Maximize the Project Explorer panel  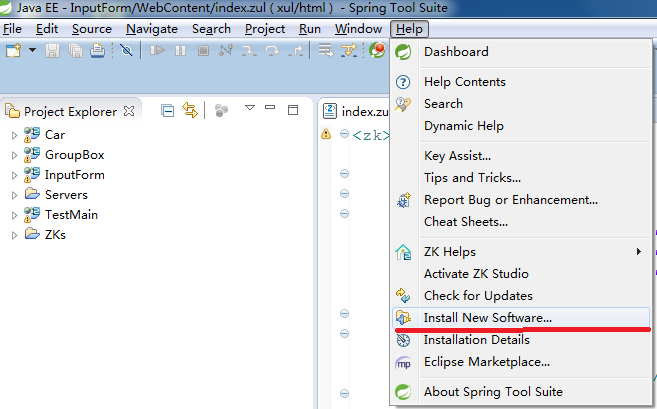click(293, 110)
